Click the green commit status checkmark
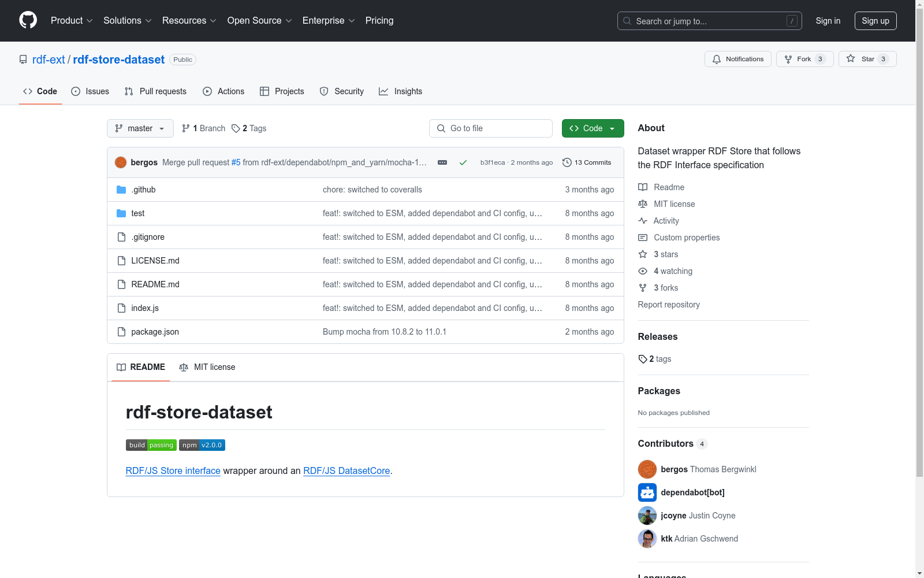The width and height of the screenshot is (924, 578). [x=463, y=162]
